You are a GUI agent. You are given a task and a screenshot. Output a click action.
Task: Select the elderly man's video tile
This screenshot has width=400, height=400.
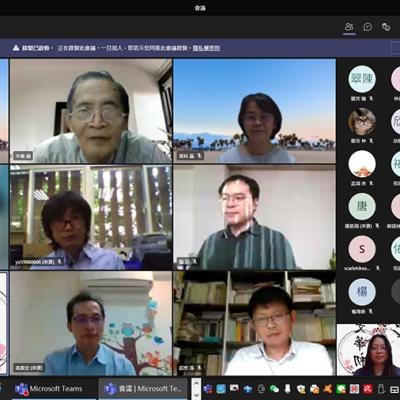(91, 111)
